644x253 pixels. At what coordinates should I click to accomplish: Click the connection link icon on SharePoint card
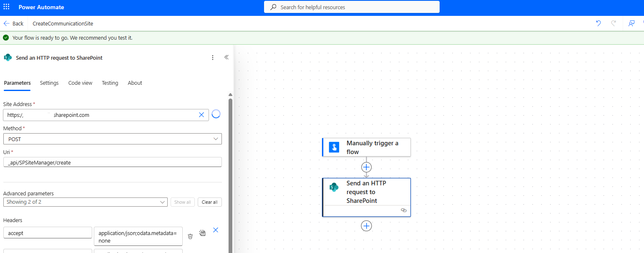(403, 210)
